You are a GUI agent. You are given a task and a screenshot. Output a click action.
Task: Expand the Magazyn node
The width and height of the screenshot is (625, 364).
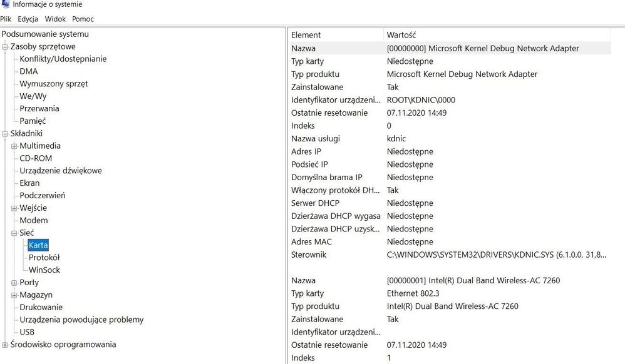[14, 295]
